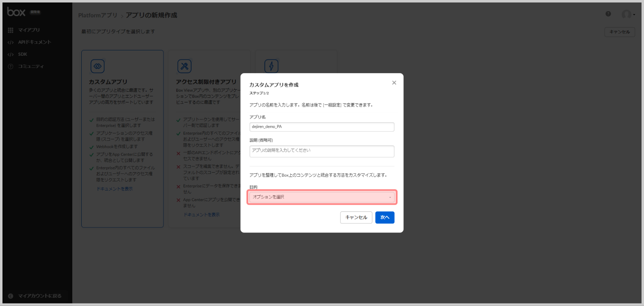The height and width of the screenshot is (306, 644).
Task: Focus the アプリ名 input field
Action: click(x=322, y=127)
